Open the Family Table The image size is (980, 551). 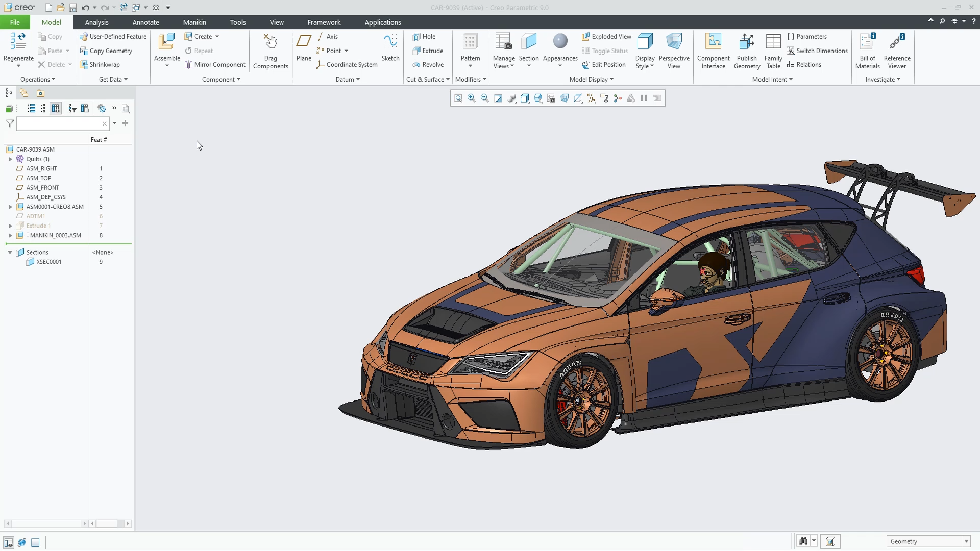[773, 51]
